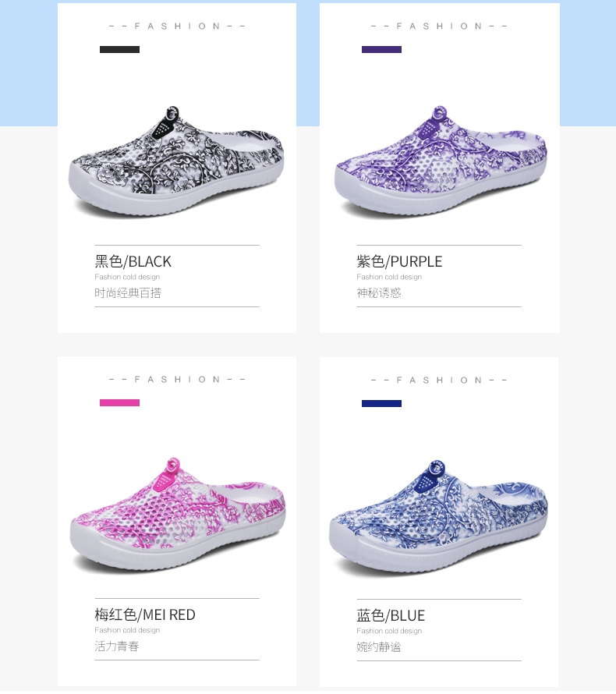Viewport: 616px width, 694px height.
Task: Click Fashion cold design under PURPLE
Action: click(389, 277)
